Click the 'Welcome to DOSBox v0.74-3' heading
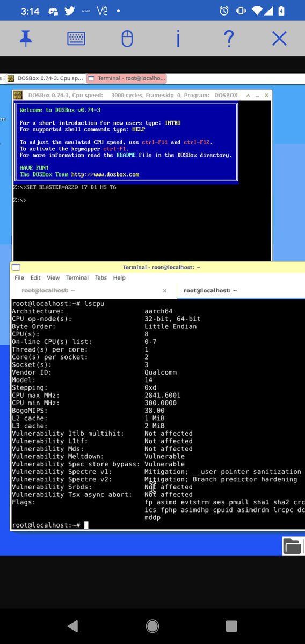Image resolution: width=305 pixels, height=644 pixels. 60,110
